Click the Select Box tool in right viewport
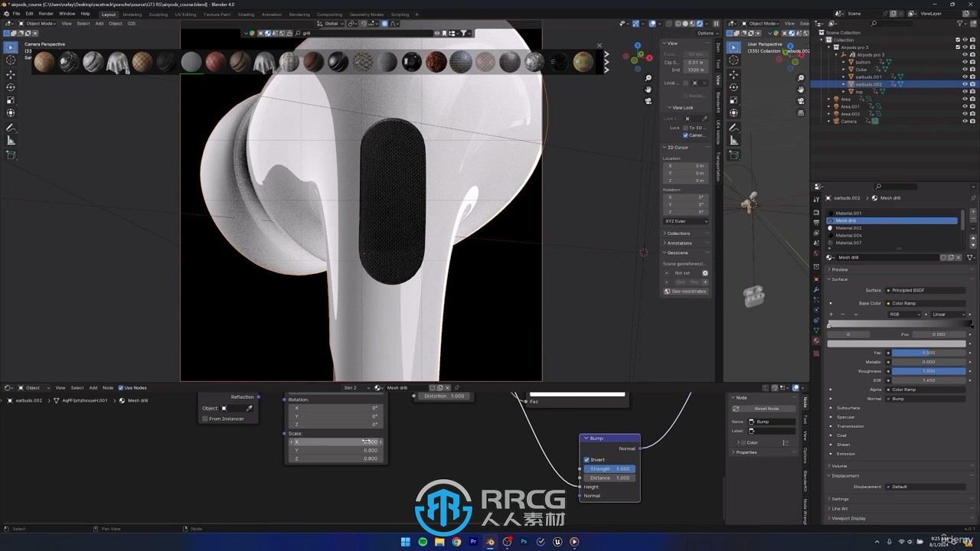 pyautogui.click(x=733, y=47)
